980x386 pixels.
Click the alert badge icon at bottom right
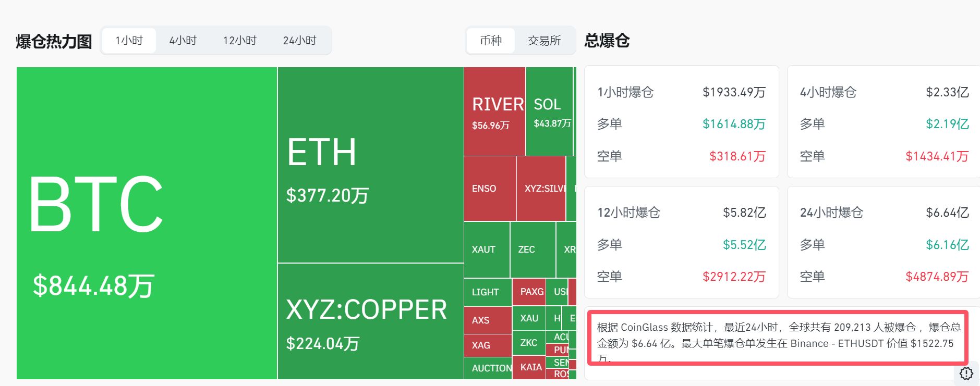(x=966, y=373)
